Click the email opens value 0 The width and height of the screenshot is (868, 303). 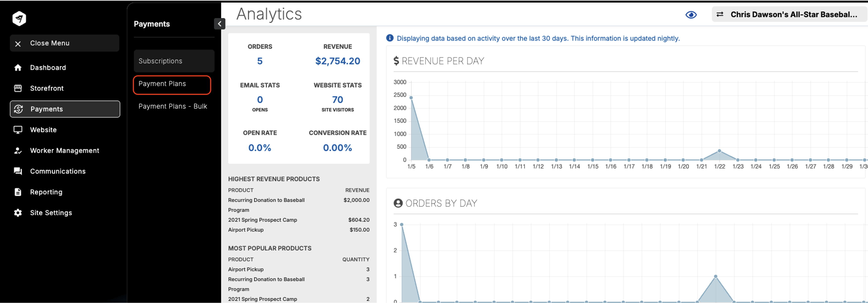[x=260, y=100]
